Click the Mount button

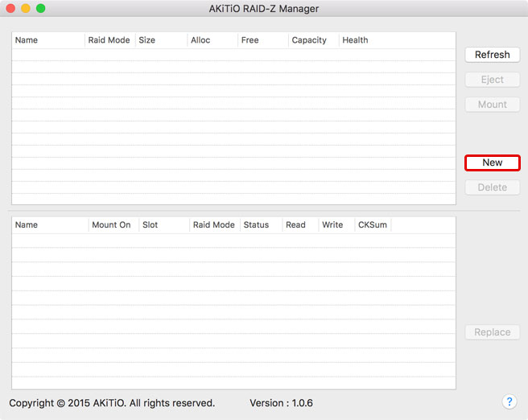492,105
